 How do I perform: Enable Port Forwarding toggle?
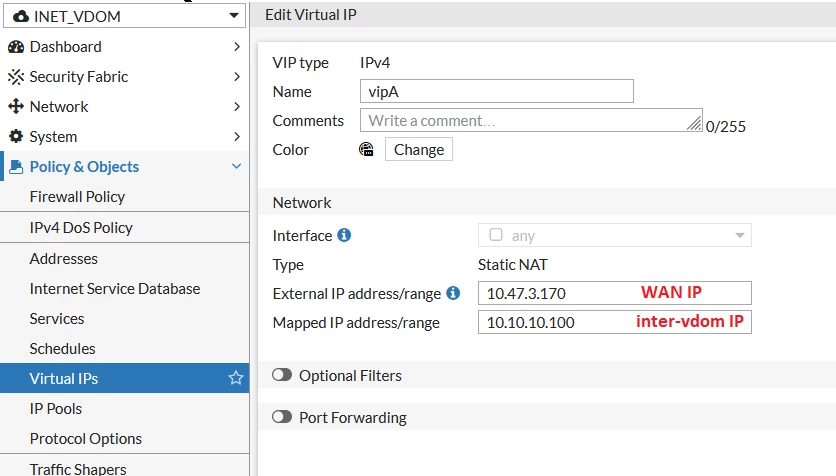tap(282, 416)
